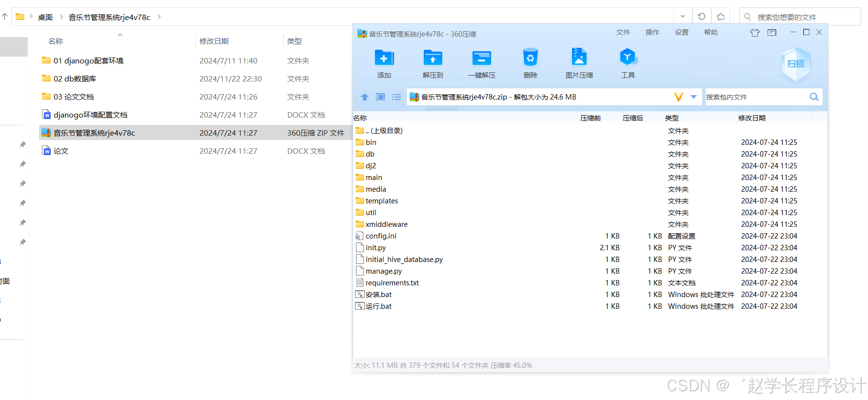This screenshot has width=868, height=400.
Task: Sort archive list by 名称 column header
Action: (360, 118)
